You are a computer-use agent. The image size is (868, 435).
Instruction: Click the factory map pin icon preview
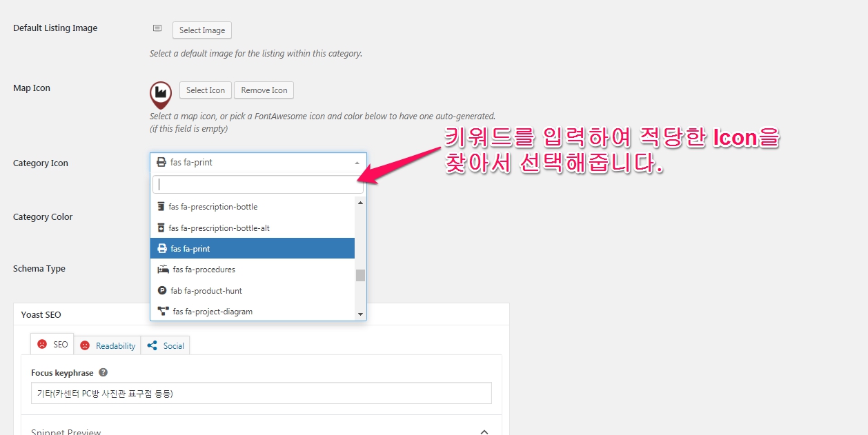coord(161,95)
